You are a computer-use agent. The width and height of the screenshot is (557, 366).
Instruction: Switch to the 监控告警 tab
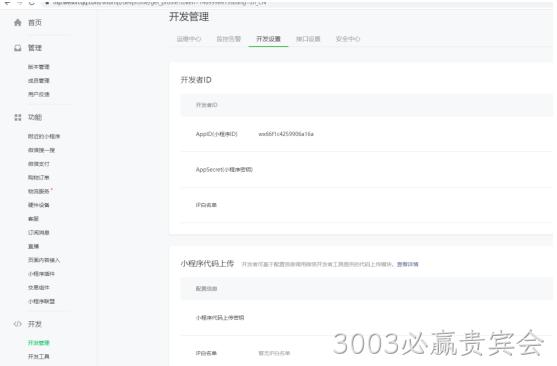229,39
